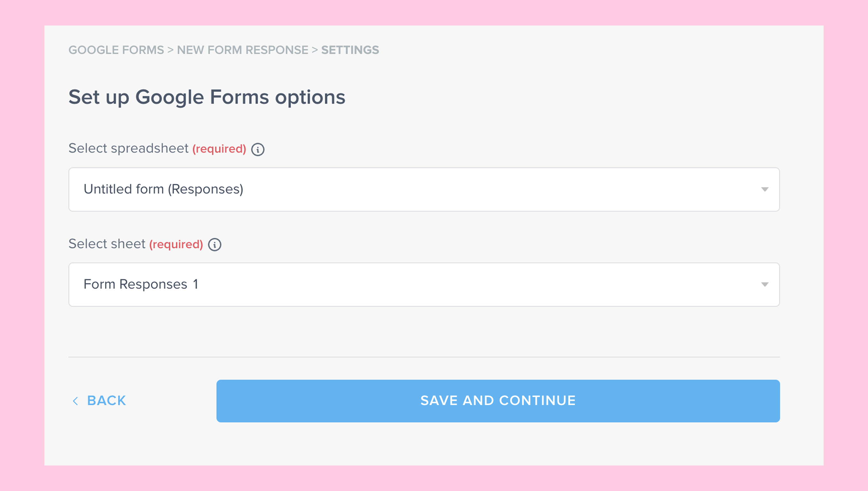868x491 pixels.
Task: Click info icon beside Select spreadsheet
Action: point(258,150)
